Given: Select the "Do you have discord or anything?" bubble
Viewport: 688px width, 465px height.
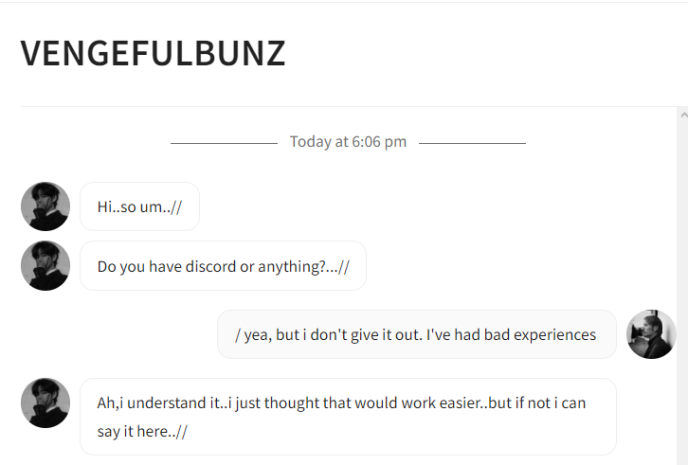Looking at the screenshot, I should tap(223, 266).
